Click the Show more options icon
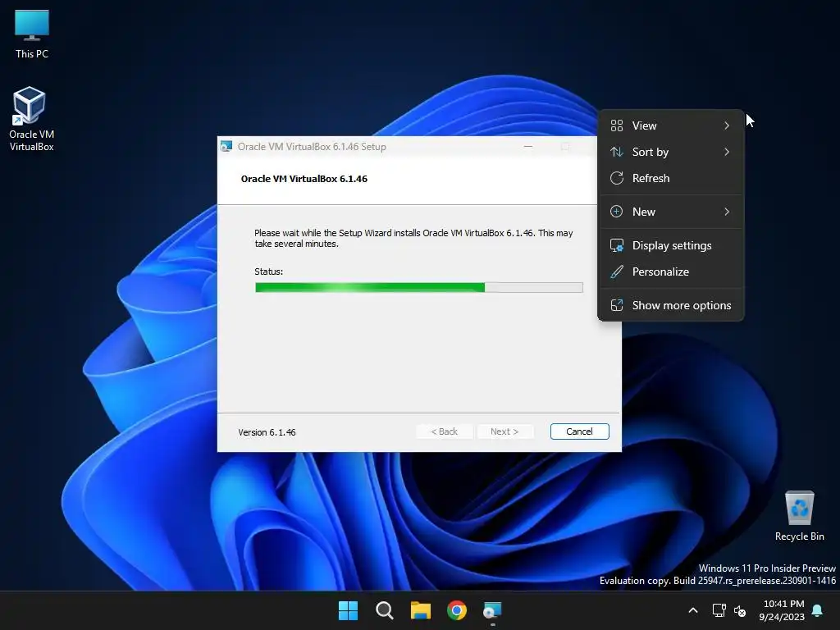Image resolution: width=840 pixels, height=630 pixels. tap(617, 305)
